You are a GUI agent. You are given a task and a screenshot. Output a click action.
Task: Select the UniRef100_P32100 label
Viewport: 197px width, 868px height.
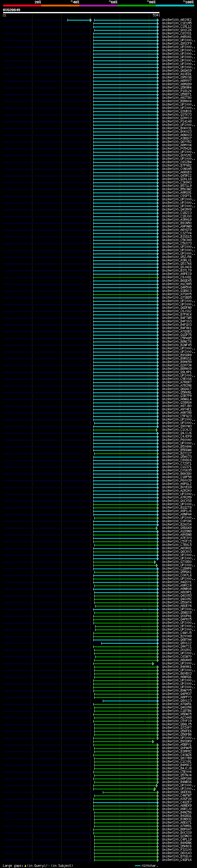point(176,850)
